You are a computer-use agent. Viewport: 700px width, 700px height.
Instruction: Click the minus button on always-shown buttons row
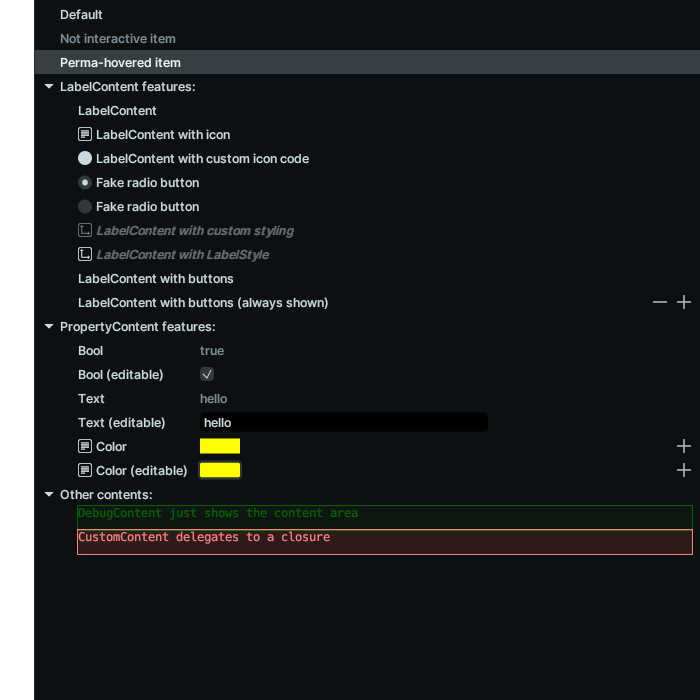click(660, 302)
